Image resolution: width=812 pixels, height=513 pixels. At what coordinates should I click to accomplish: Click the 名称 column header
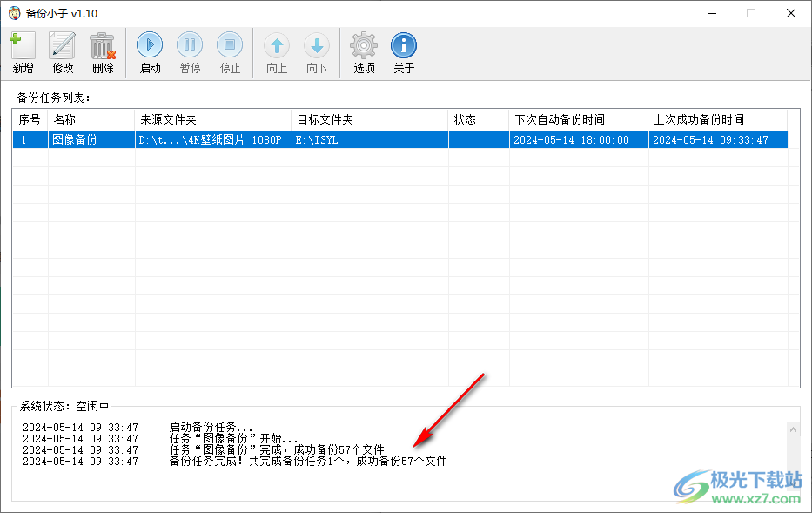click(91, 119)
